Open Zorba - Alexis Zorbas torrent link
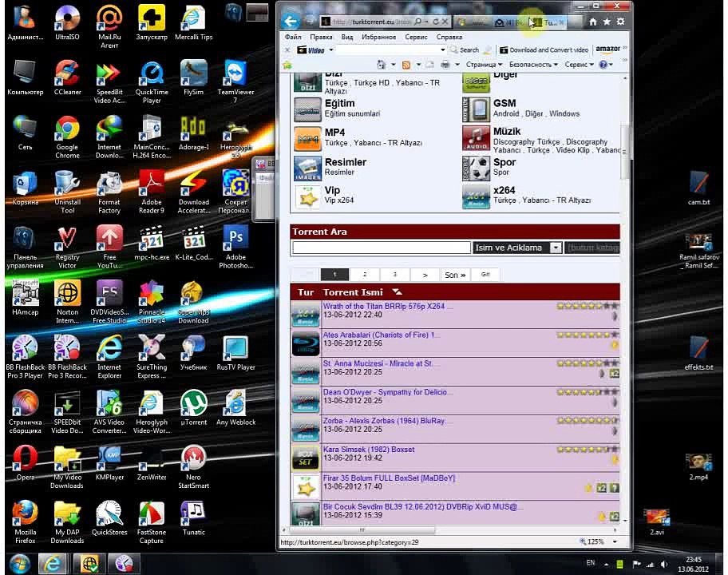This screenshot has height=575, width=728. tap(385, 420)
